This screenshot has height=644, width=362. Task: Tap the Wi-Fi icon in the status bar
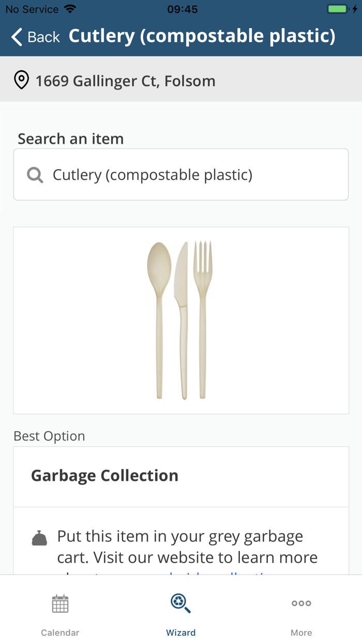coord(70,8)
